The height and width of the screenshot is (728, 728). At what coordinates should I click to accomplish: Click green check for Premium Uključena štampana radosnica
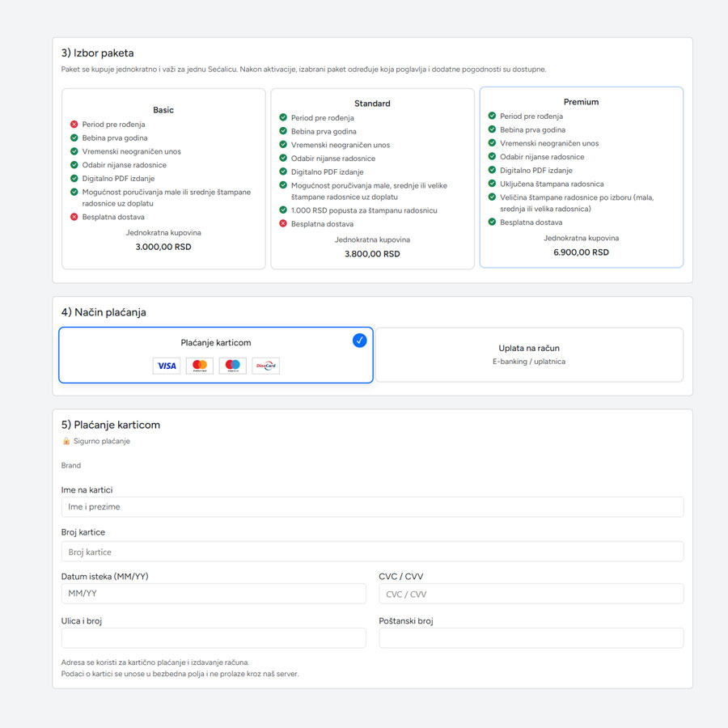click(492, 184)
